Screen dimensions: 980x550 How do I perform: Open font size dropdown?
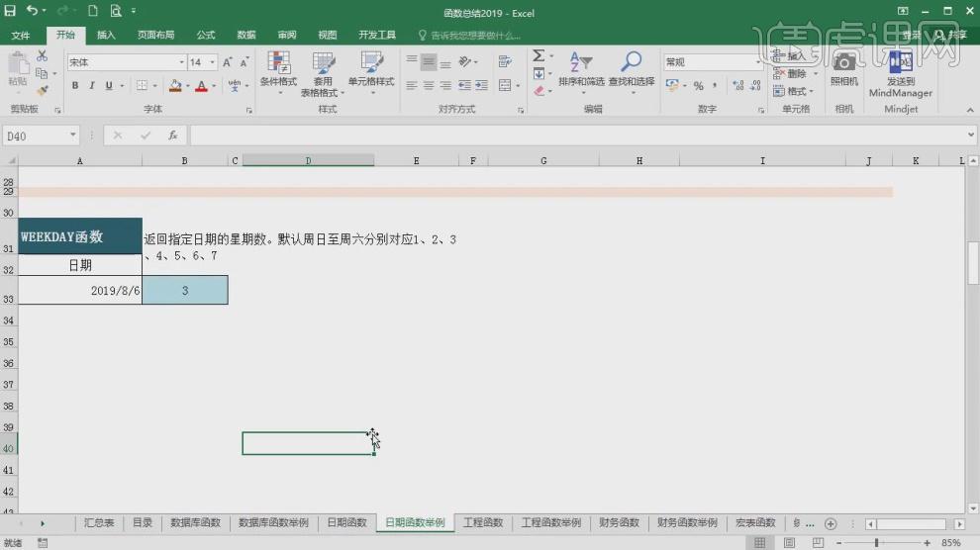(213, 62)
